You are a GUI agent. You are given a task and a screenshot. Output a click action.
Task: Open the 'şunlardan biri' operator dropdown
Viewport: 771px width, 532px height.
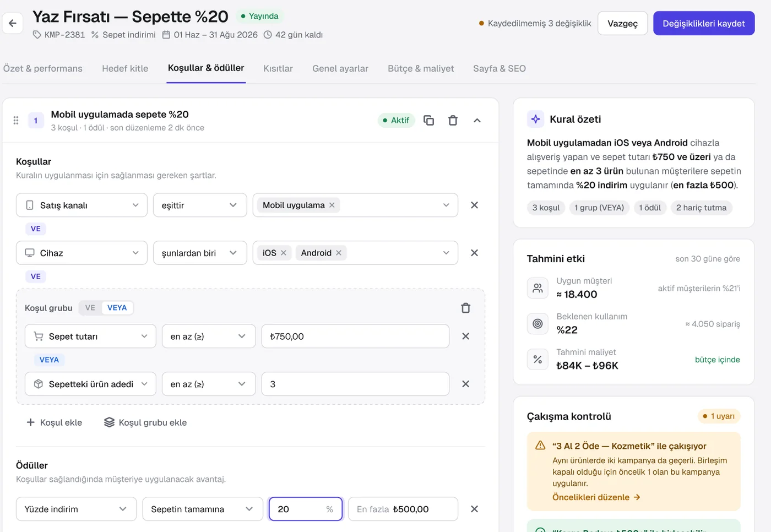coord(200,253)
